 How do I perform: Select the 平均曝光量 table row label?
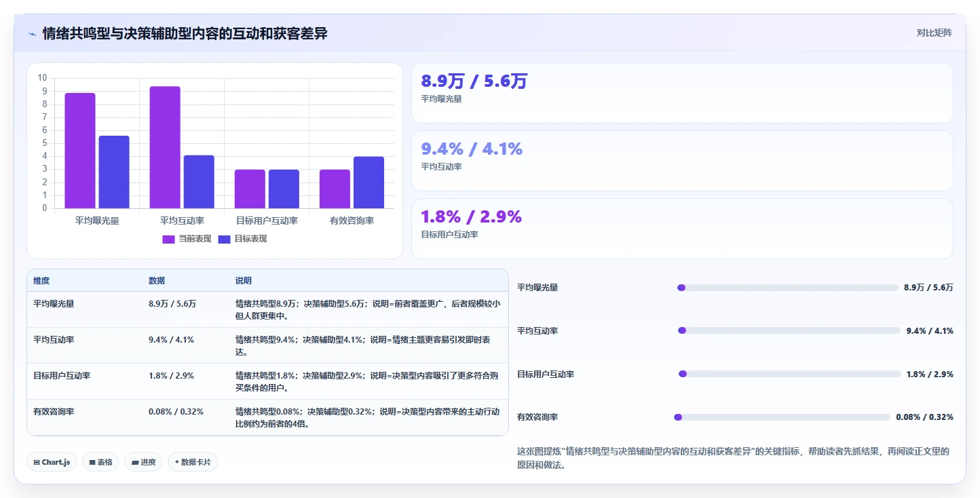pyautogui.click(x=54, y=303)
